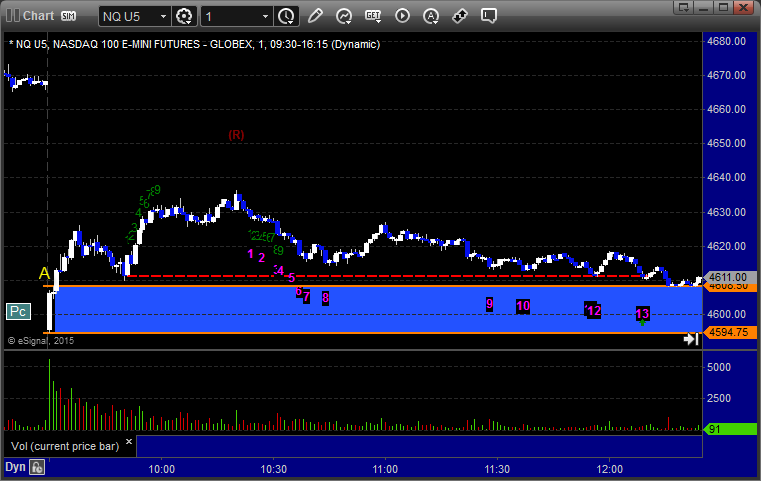Click the chart title NQ U5 NASDAQ text
Viewport: 761px width, 481px height.
pos(195,44)
